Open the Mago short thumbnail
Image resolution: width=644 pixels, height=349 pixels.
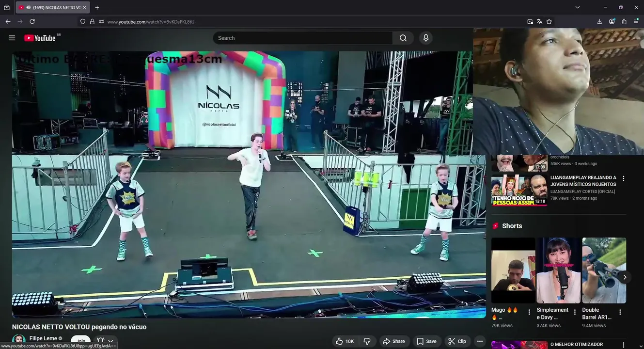pyautogui.click(x=513, y=270)
